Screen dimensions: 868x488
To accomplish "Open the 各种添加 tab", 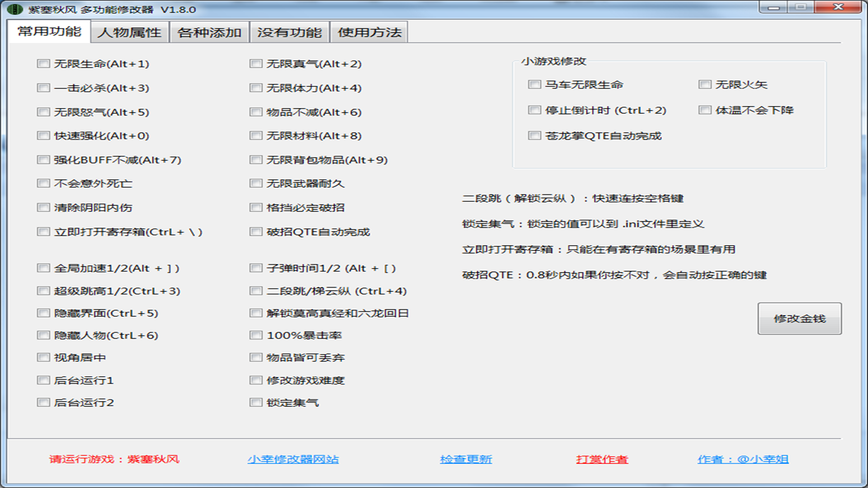I will 209,33.
